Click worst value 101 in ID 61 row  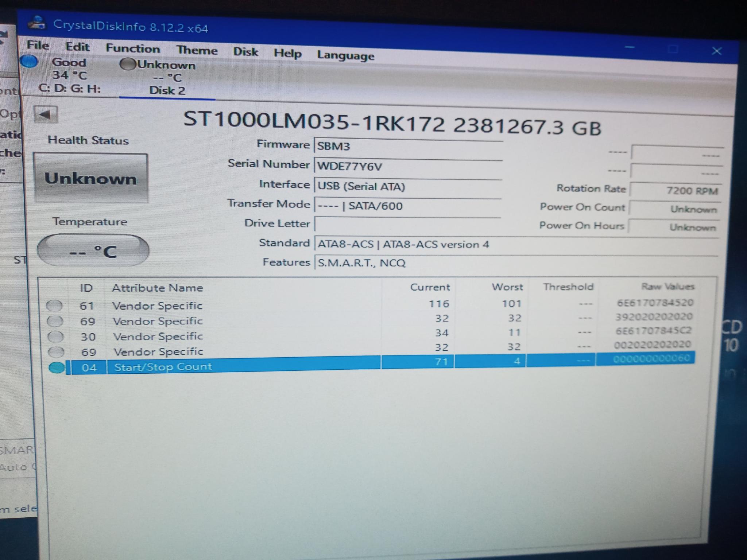coord(511,303)
